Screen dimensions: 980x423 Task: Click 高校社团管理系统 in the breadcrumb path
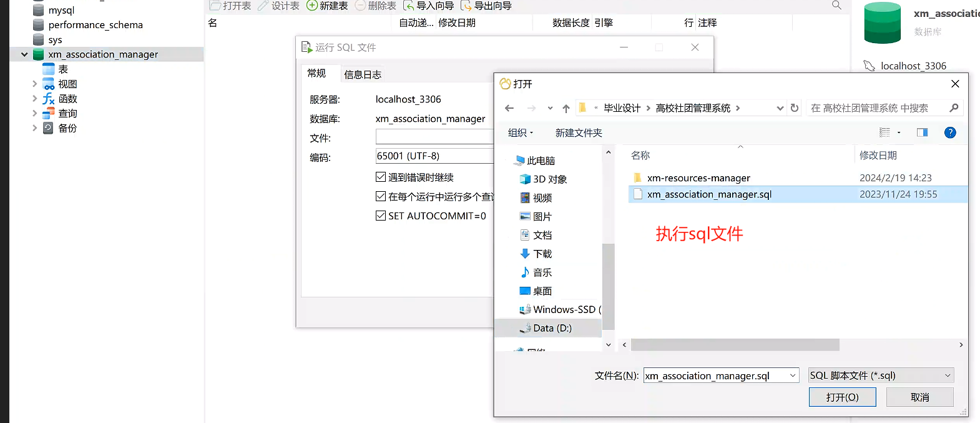point(693,108)
